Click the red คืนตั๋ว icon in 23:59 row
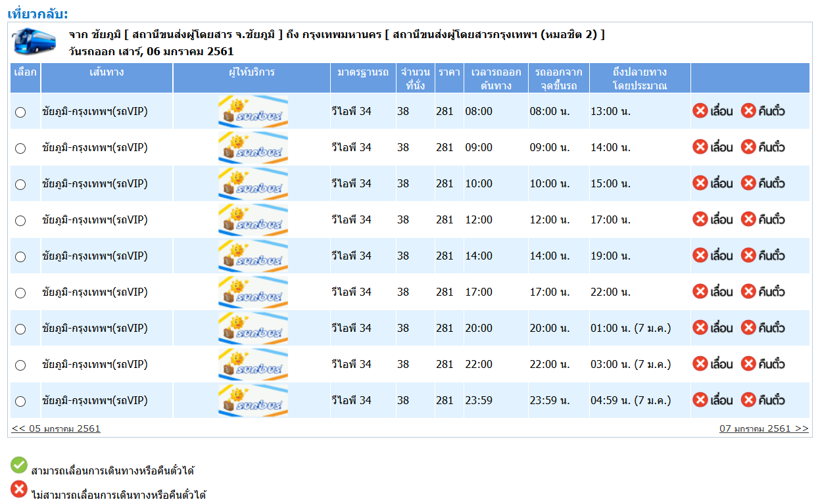 748,400
